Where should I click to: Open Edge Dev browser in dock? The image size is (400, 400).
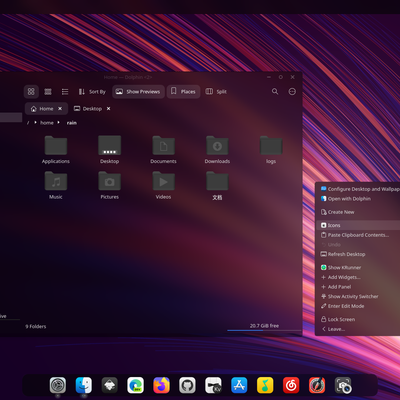136,385
